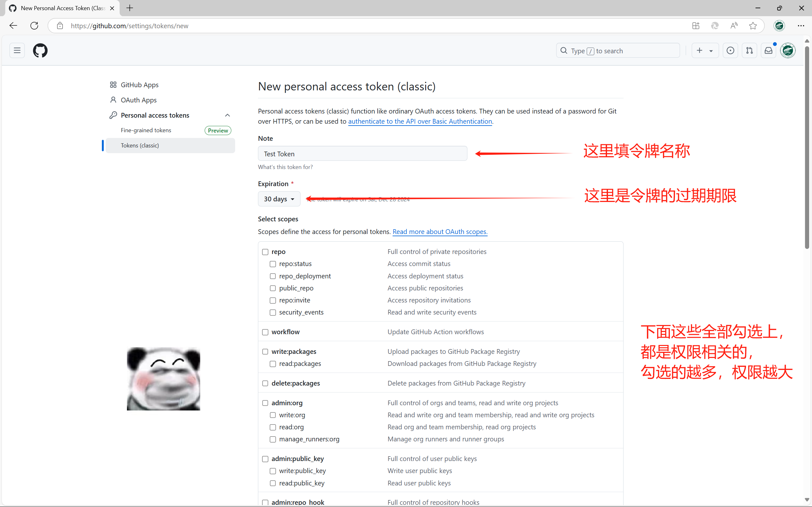Viewport: 812px width, 507px height.
Task: Open the Create new dropdown arrow
Action: [711, 51]
